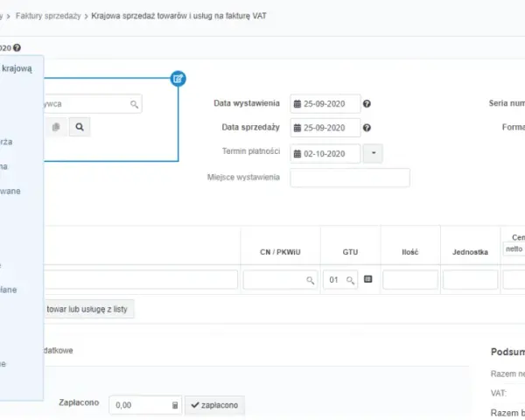Image resolution: width=525 pixels, height=420 pixels.
Task: Expand the Termin płatności dropdown arrow
Action: click(373, 153)
